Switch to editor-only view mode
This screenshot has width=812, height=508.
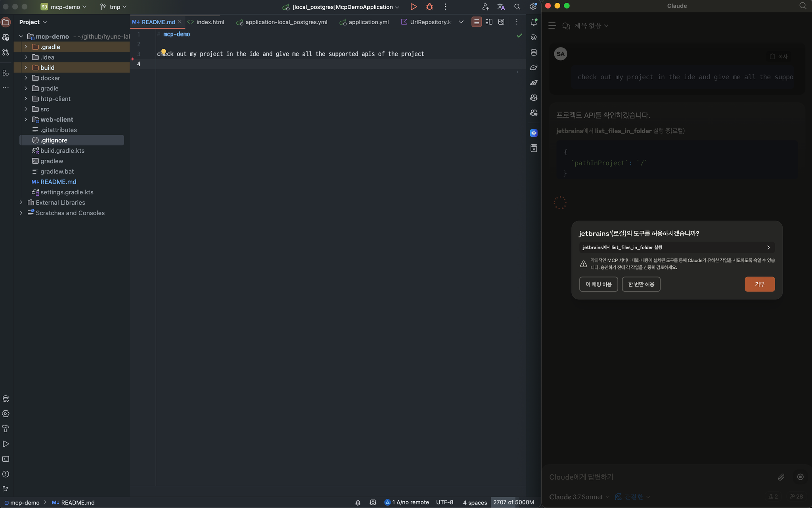477,22
